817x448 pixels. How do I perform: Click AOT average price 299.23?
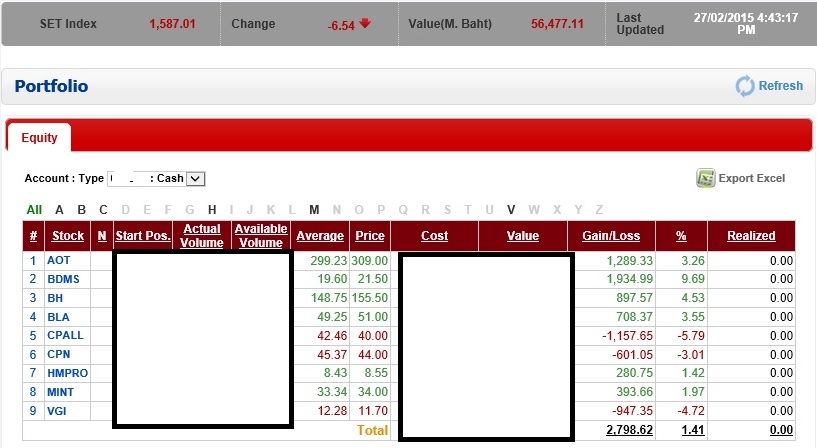tap(329, 260)
